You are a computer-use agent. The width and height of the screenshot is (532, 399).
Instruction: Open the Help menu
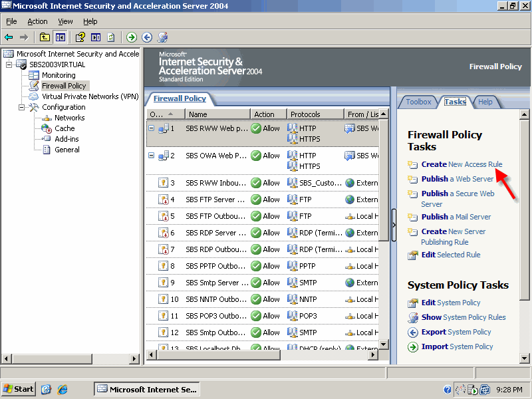pos(90,21)
